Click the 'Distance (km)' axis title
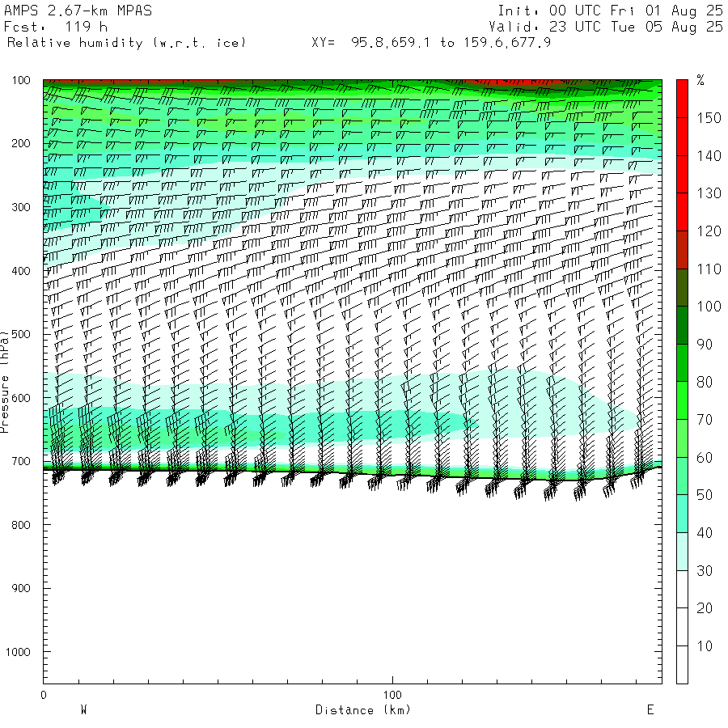 363,710
